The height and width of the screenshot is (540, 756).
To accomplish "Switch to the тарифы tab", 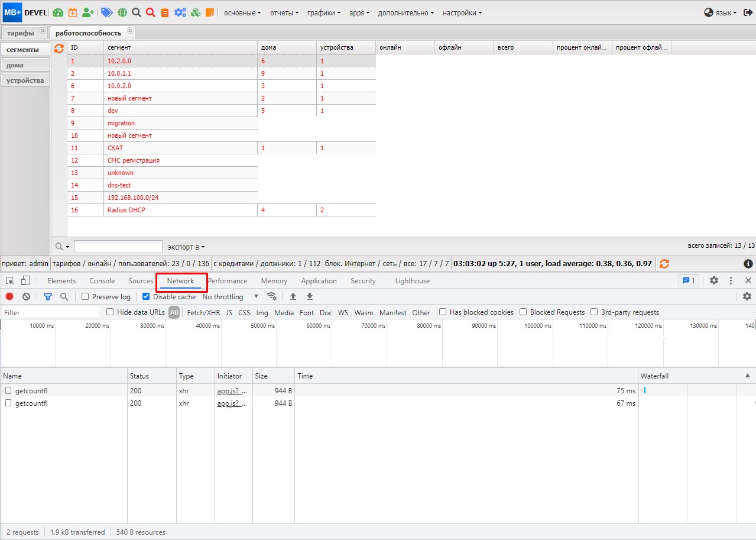I will pos(21,33).
